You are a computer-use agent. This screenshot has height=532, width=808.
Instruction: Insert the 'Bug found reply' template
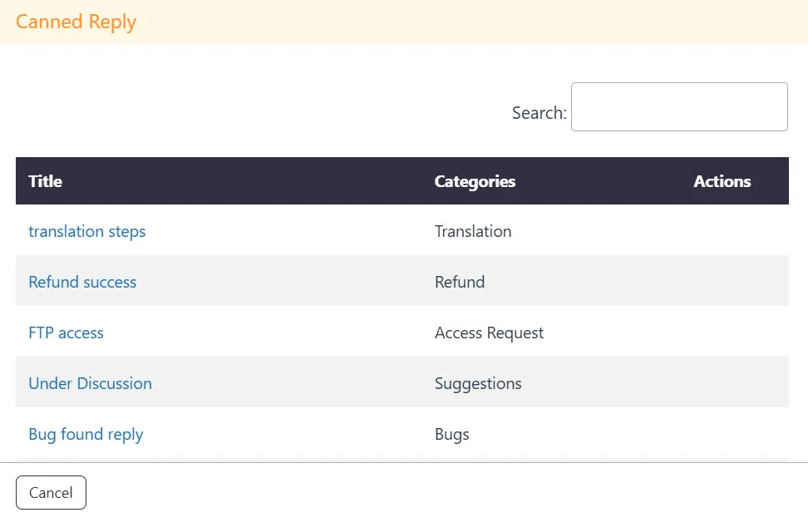pos(86,434)
